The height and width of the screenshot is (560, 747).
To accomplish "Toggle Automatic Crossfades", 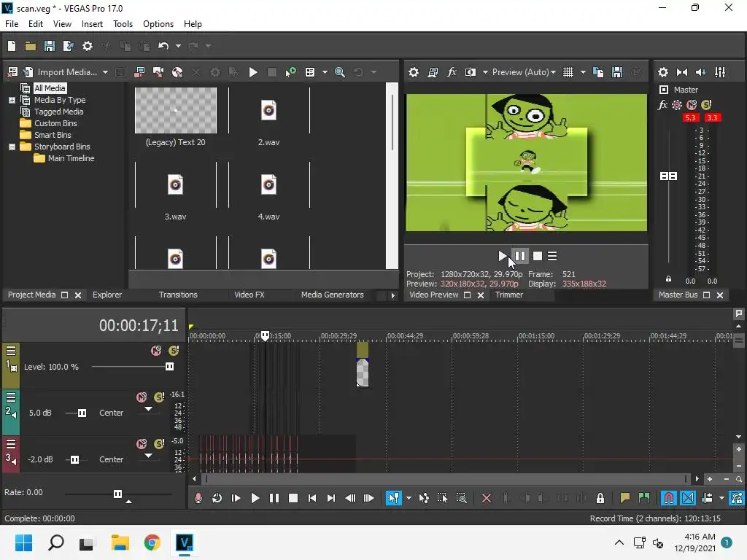I will point(688,498).
